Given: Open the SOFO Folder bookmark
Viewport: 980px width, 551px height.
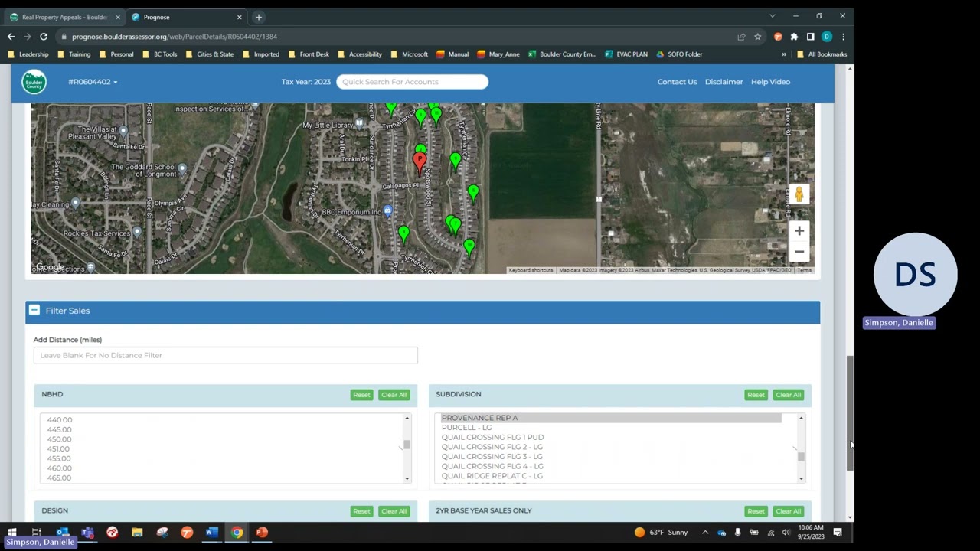Looking at the screenshot, I should point(679,54).
